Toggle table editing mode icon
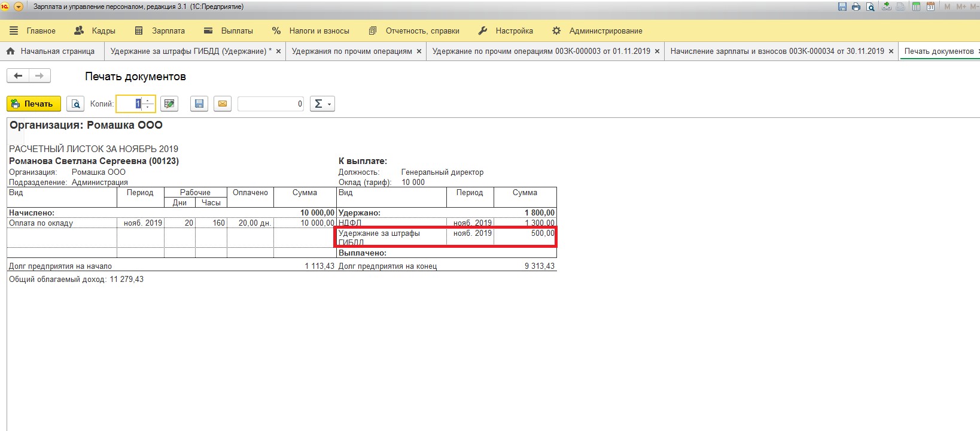Viewport: 980px width, 431px height. (x=169, y=104)
